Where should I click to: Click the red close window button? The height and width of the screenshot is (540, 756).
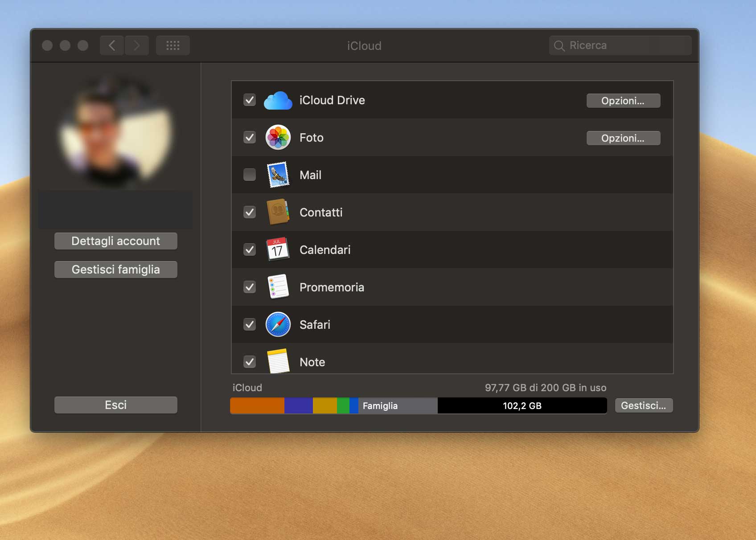click(x=47, y=45)
